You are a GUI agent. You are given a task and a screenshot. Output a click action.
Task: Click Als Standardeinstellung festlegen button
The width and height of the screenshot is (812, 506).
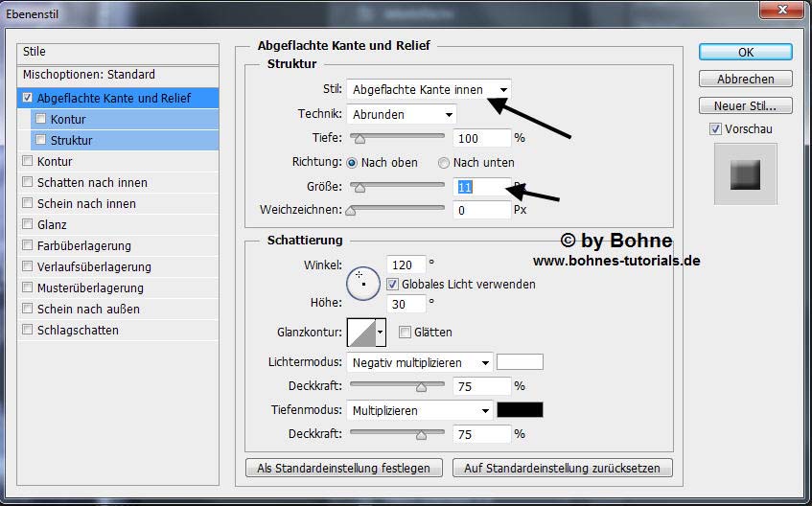(x=344, y=469)
